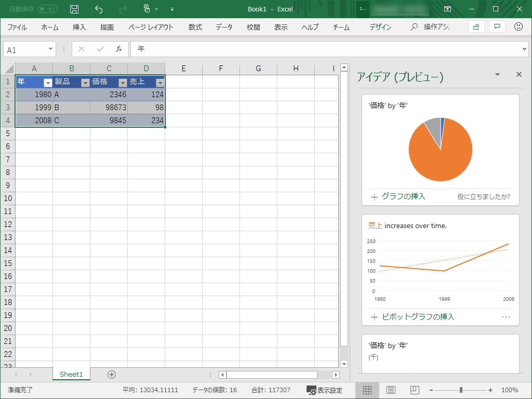Viewport: 532px width, 399px height.
Task: Open the Comments icon button
Action: coord(497,27)
